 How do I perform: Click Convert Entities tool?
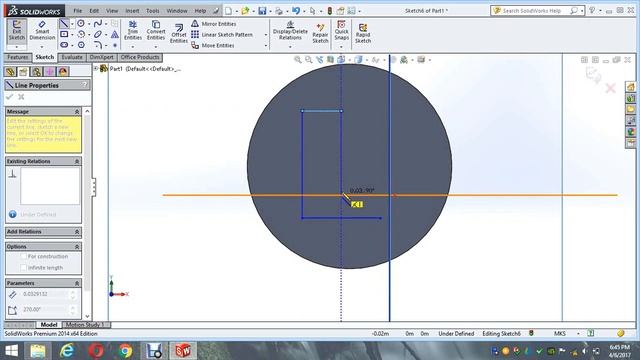pyautogui.click(x=156, y=31)
